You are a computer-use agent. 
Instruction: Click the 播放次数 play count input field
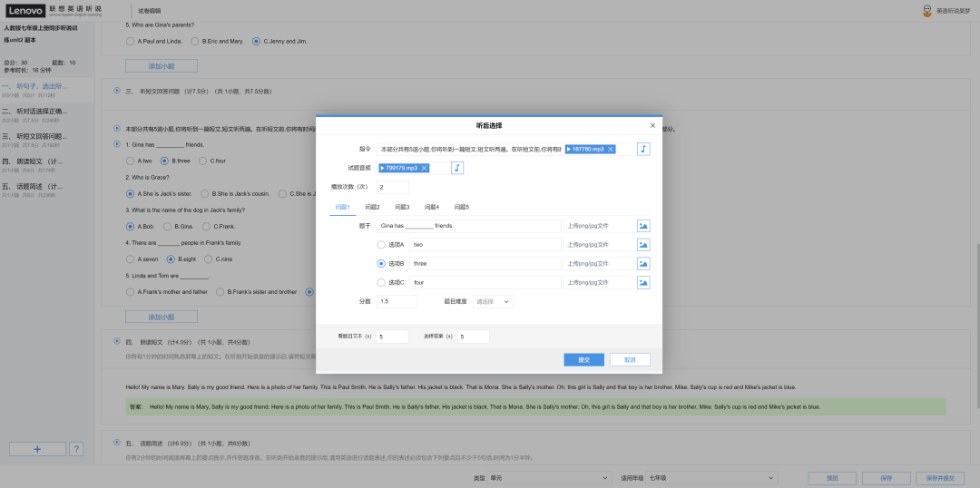392,187
